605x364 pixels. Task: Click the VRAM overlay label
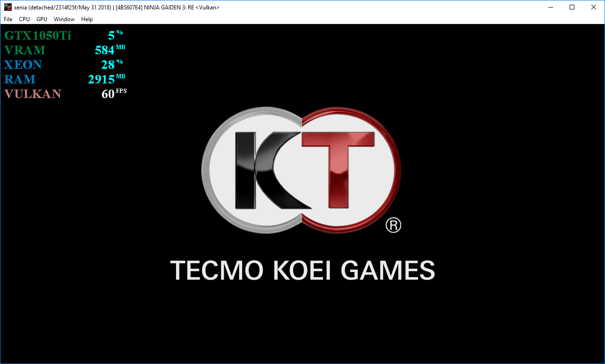(25, 50)
